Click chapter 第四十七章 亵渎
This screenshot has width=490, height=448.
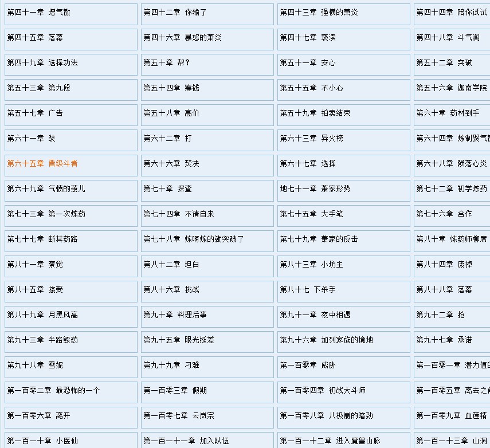point(308,38)
